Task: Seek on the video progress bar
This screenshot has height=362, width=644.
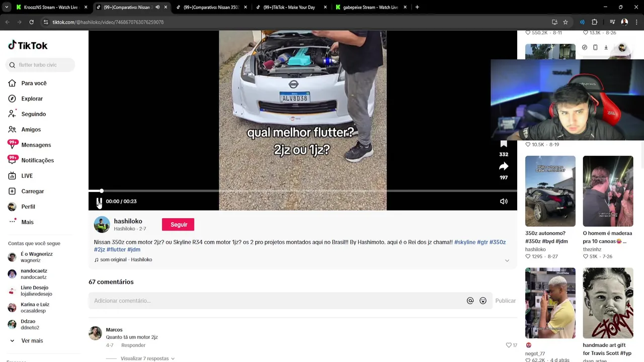Action: click(x=302, y=191)
